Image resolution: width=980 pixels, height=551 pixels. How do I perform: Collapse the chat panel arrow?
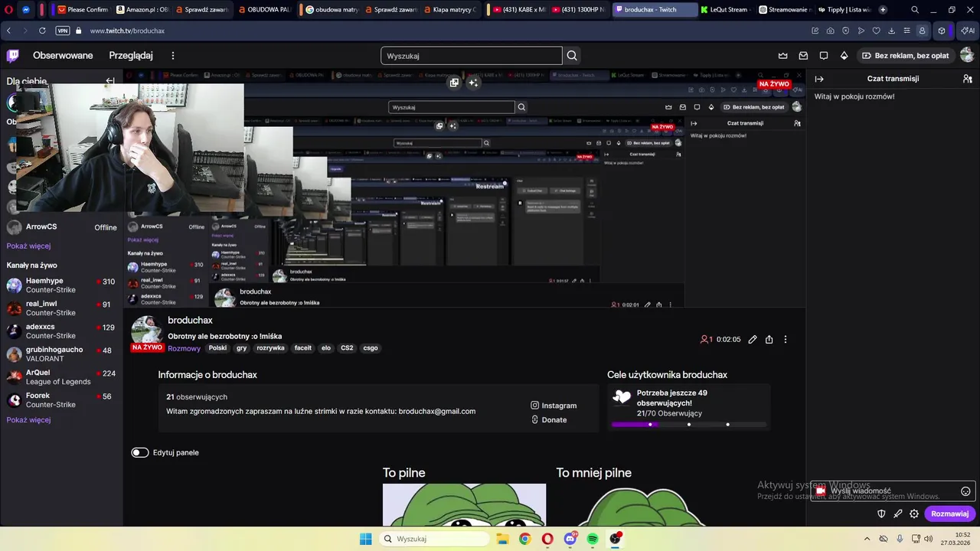click(819, 79)
